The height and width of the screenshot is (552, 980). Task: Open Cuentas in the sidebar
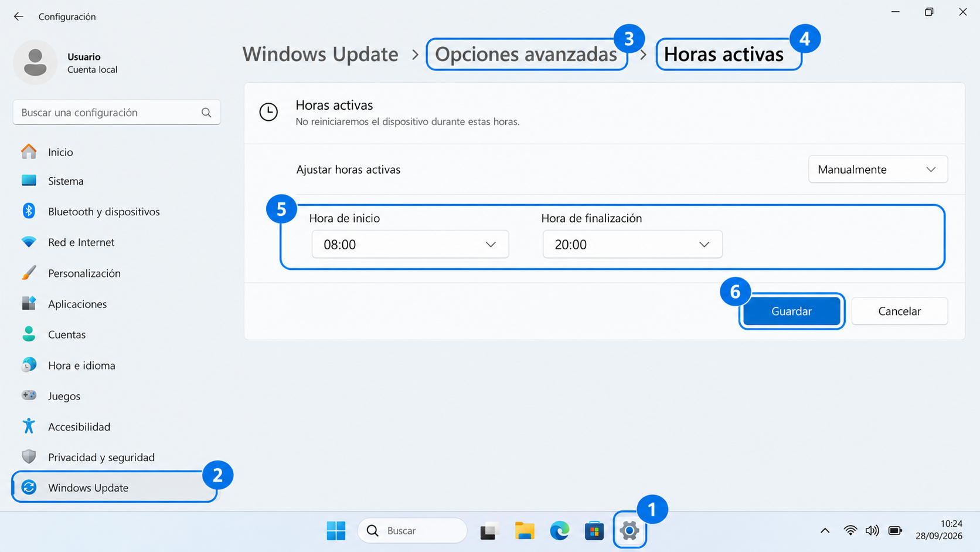click(116, 334)
